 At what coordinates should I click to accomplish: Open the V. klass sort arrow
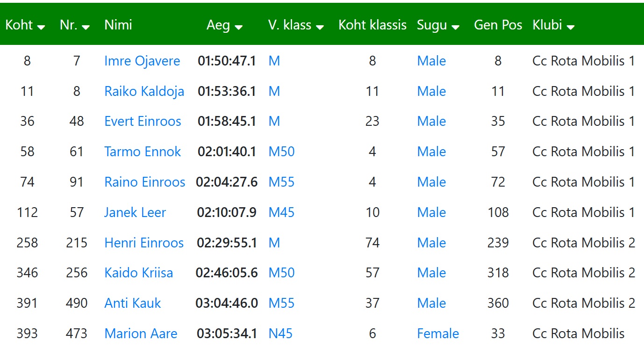[x=320, y=27]
